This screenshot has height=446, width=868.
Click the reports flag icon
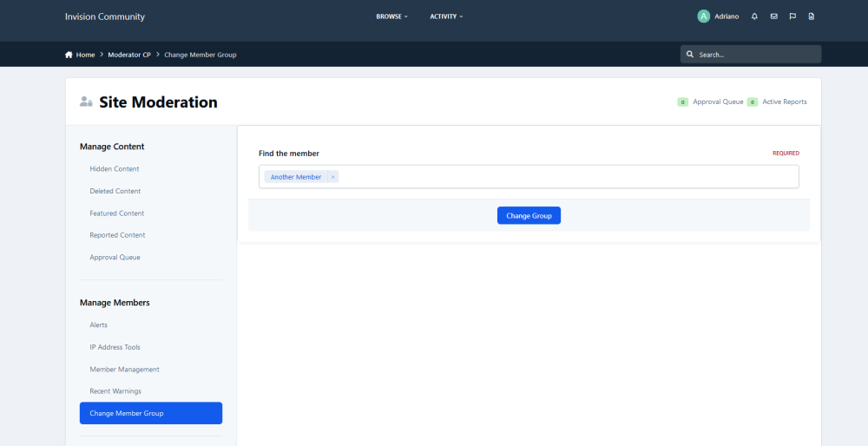792,16
